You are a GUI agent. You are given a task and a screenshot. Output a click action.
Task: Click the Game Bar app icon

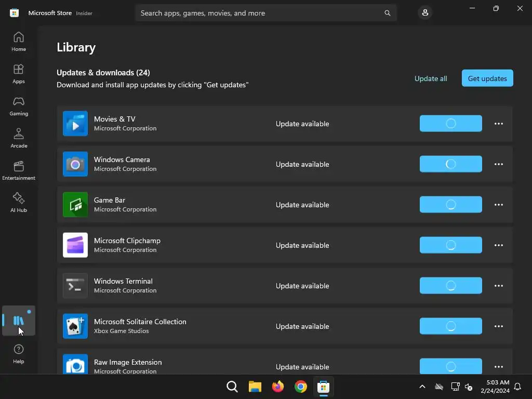click(x=75, y=205)
